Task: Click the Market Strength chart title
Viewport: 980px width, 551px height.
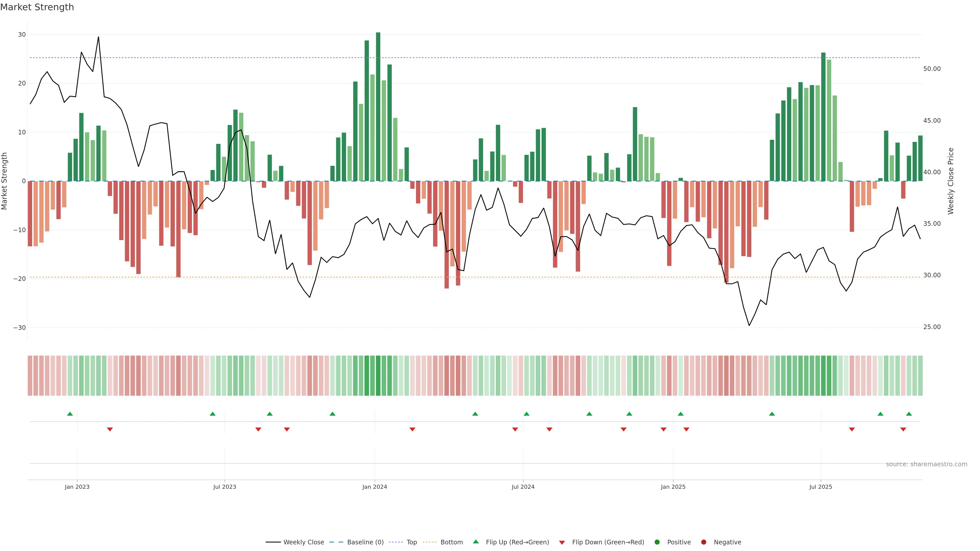Action: [37, 7]
